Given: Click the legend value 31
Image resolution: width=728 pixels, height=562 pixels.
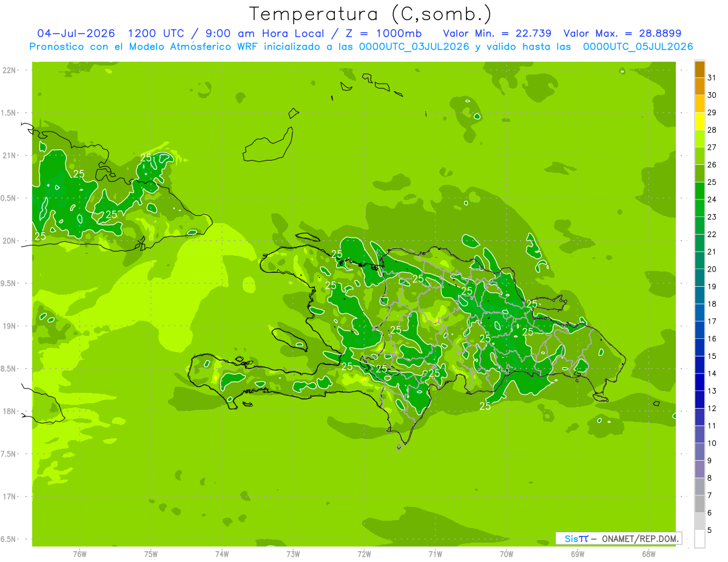Looking at the screenshot, I should pyautogui.click(x=712, y=78).
